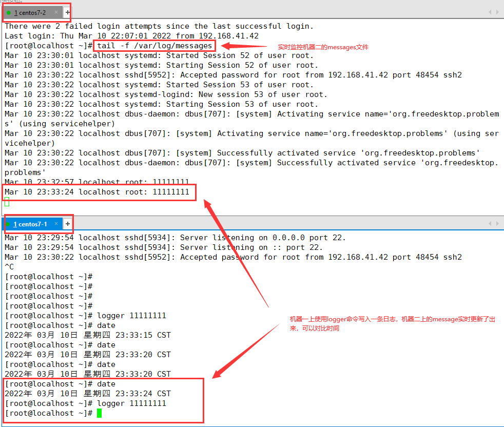Open a new tab beside centos7-1
504x427 pixels.
(x=68, y=224)
